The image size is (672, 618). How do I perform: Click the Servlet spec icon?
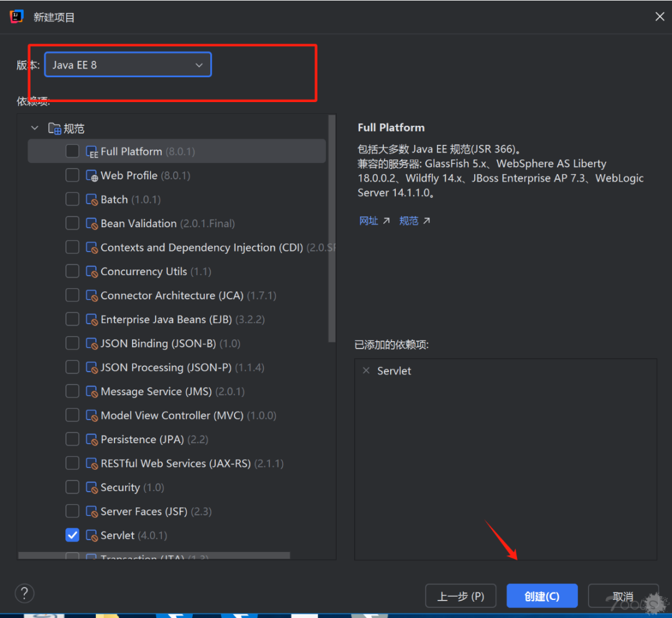91,536
